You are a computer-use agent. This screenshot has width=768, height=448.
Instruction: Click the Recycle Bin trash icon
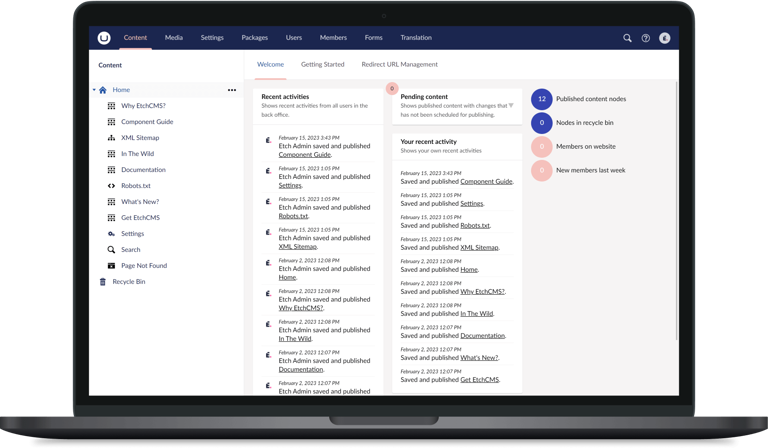point(102,282)
